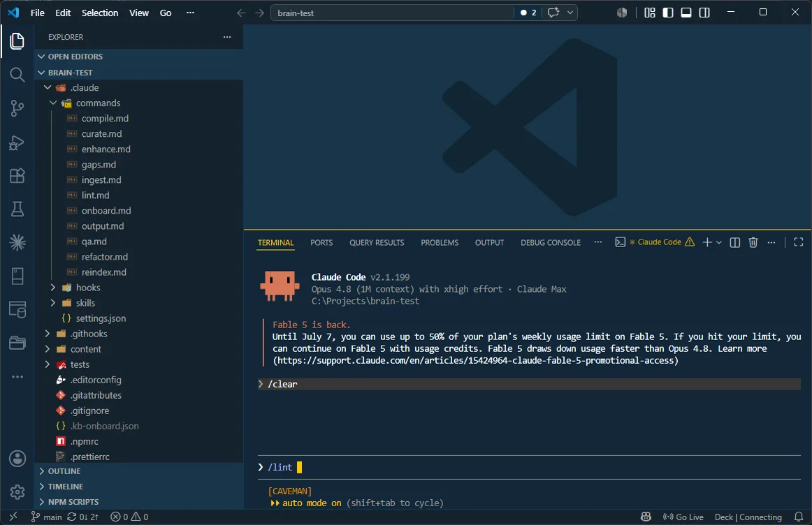The width and height of the screenshot is (812, 525).
Task: Kill terminal with trash icon
Action: click(753, 242)
